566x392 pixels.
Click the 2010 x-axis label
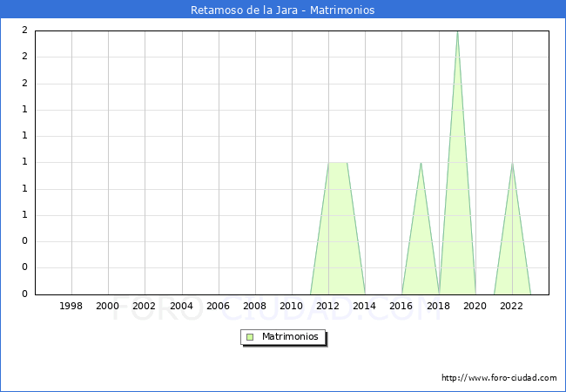point(292,306)
